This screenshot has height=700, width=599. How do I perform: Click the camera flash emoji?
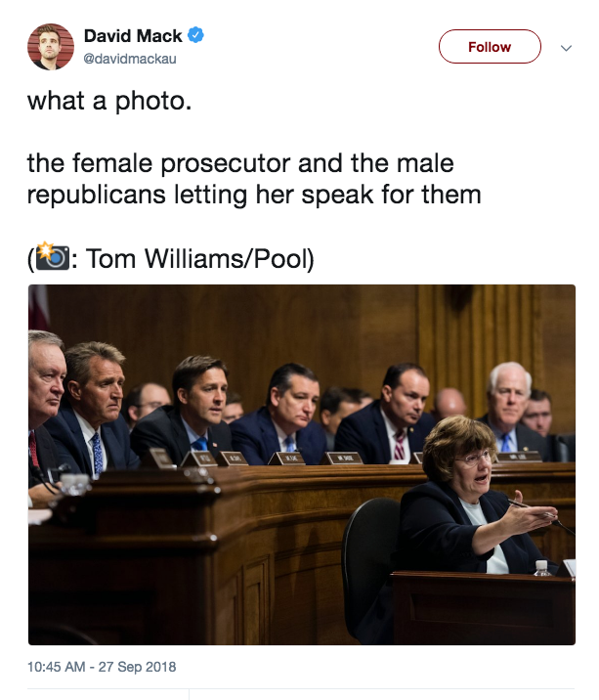[52, 256]
